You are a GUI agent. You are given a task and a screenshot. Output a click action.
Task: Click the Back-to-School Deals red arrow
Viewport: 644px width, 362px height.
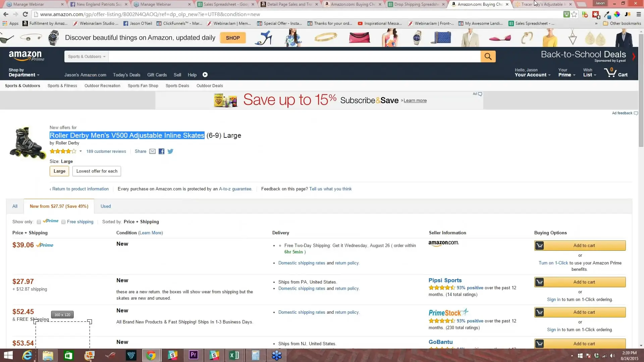point(634,56)
